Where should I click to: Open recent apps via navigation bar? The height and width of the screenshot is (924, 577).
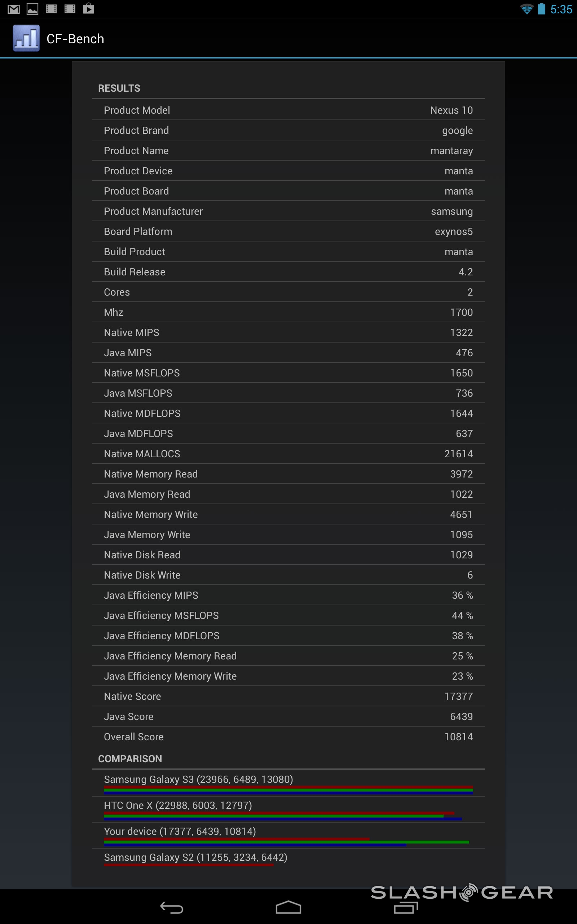point(406,907)
